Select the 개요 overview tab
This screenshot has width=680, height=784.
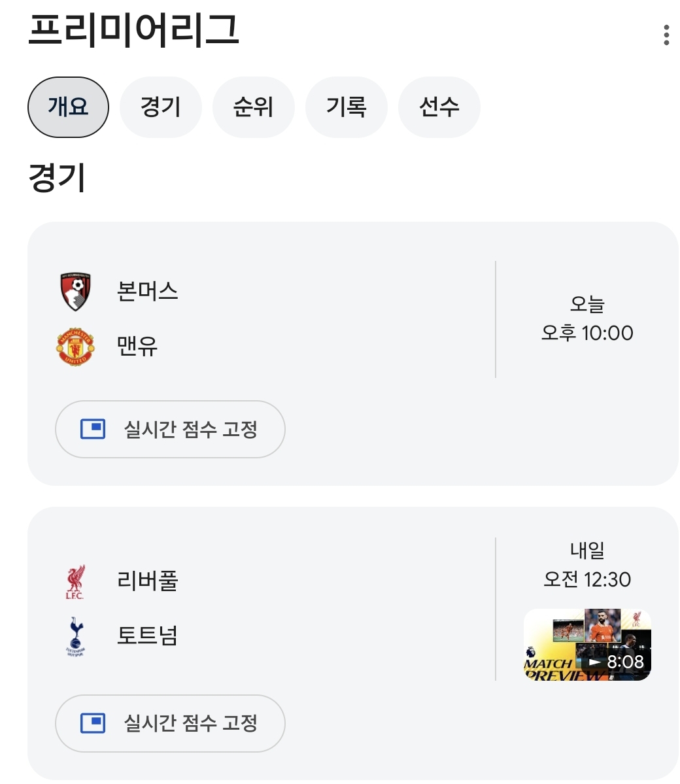68,107
